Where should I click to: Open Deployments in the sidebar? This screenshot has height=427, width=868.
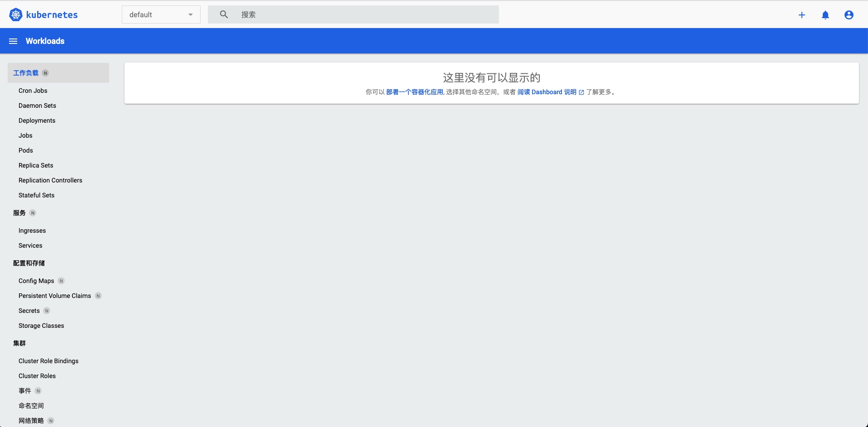click(37, 120)
